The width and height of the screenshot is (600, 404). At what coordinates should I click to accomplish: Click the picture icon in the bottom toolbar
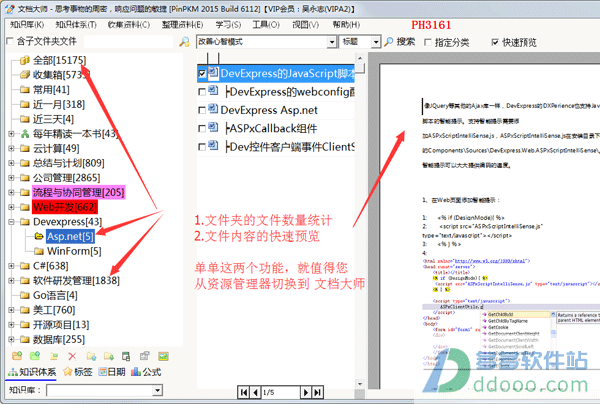pyautogui.click(x=163, y=356)
